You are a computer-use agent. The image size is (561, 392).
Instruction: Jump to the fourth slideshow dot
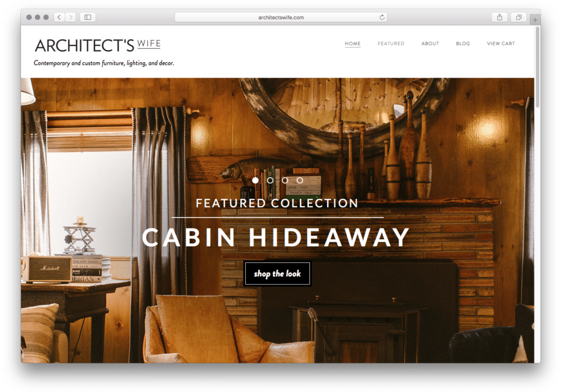pos(300,180)
